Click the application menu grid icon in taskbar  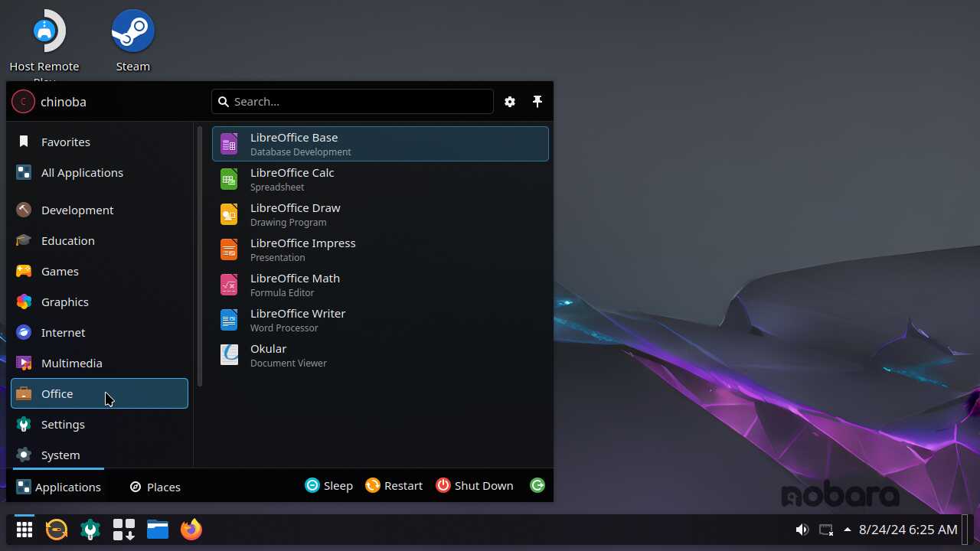(24, 529)
